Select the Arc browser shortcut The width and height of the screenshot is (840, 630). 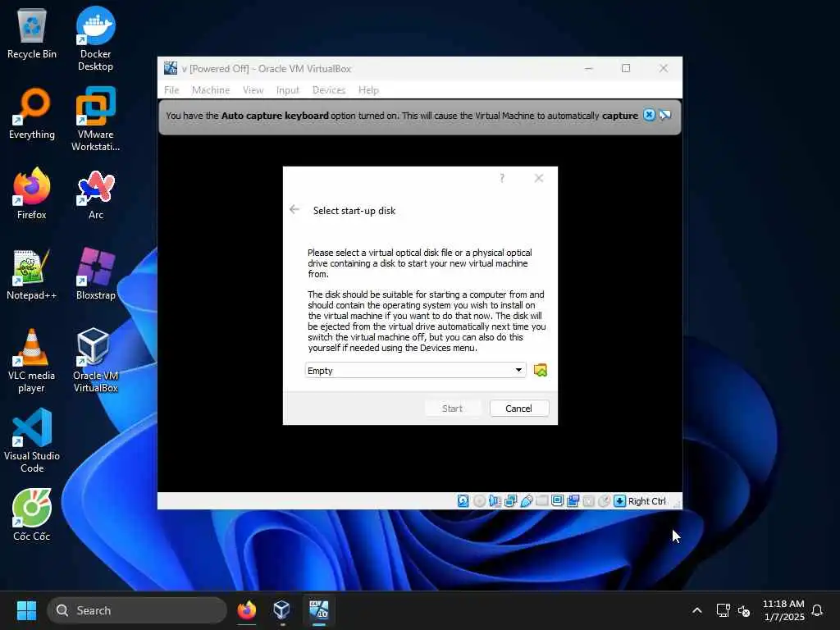(95, 194)
